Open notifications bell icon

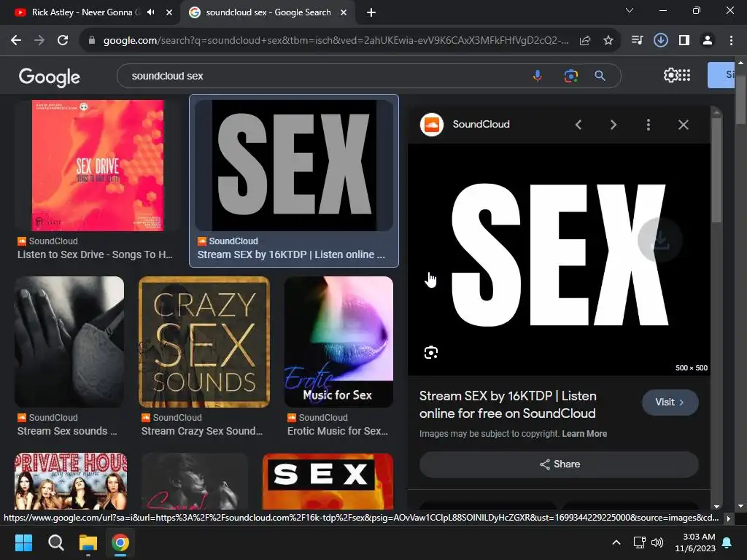pyautogui.click(x=727, y=542)
